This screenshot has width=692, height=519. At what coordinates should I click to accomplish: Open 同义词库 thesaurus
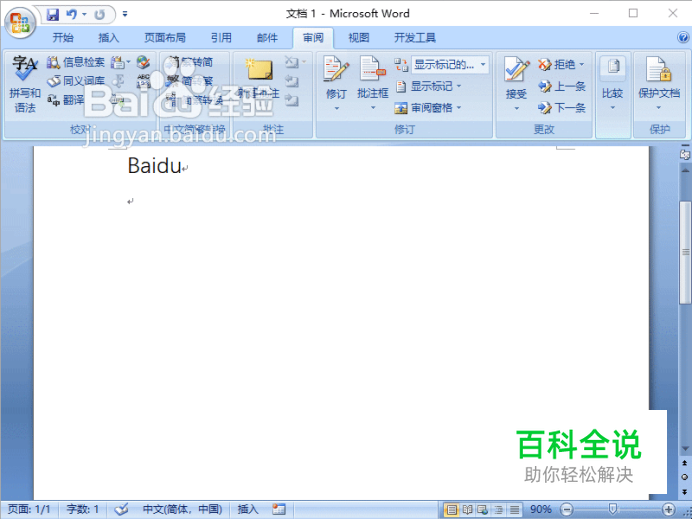coord(75,81)
